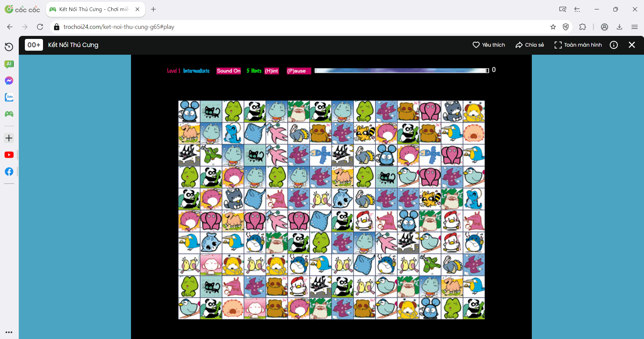644x339 pixels.
Task: Click the (H)int button
Action: tap(271, 71)
